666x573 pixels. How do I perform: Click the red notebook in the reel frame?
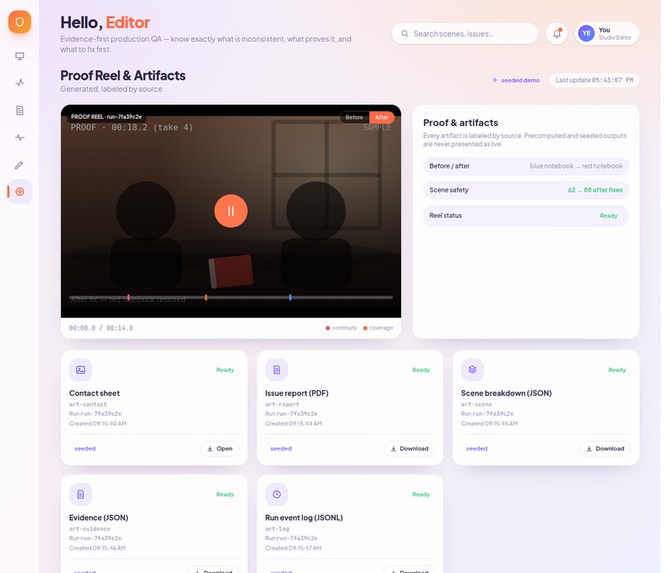[231, 271]
